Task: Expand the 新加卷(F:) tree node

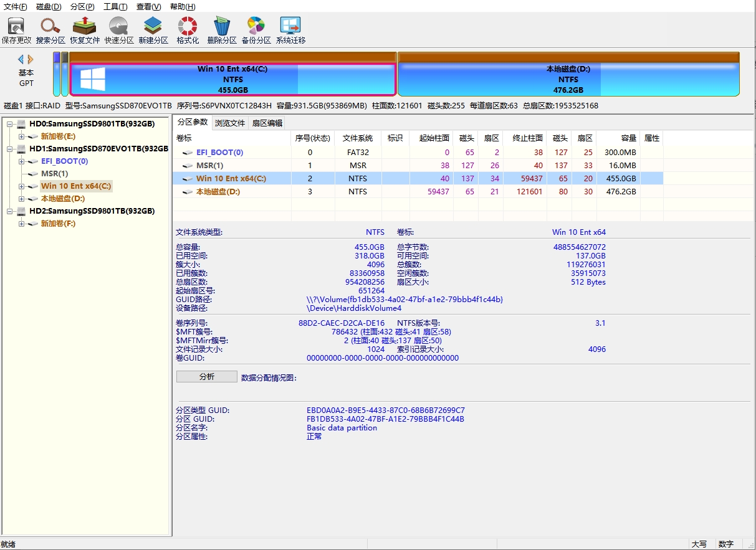Action: point(22,224)
